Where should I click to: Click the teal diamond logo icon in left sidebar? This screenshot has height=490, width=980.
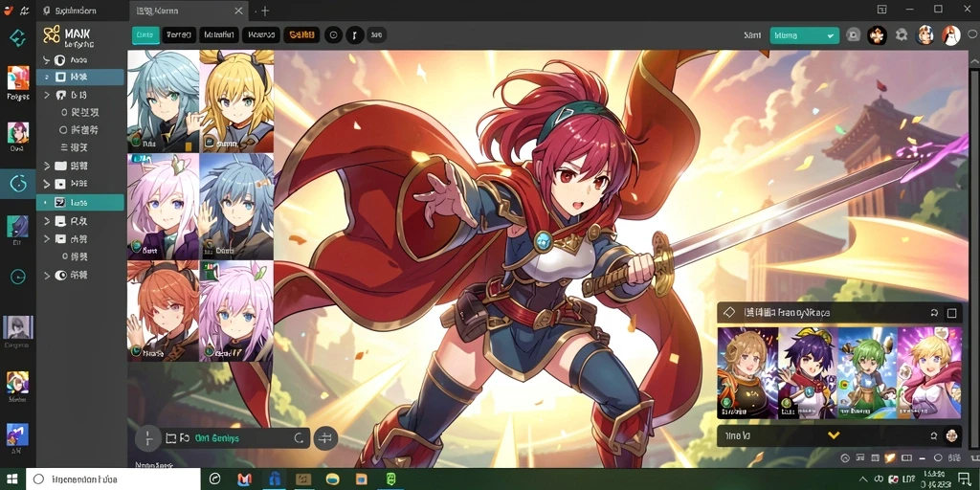17,38
